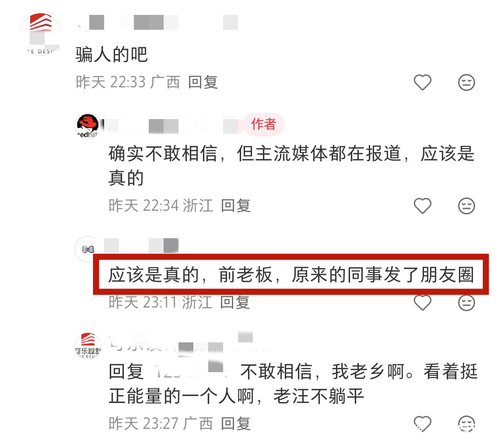Reply to the 23:27 广西 comment
Image resolution: width=504 pixels, height=440 pixels.
click(x=236, y=423)
